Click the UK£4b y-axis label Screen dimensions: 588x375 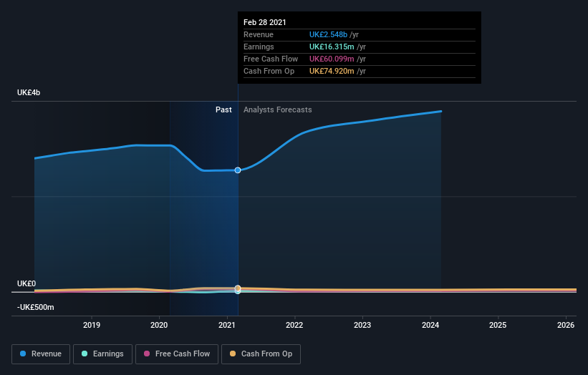point(29,92)
